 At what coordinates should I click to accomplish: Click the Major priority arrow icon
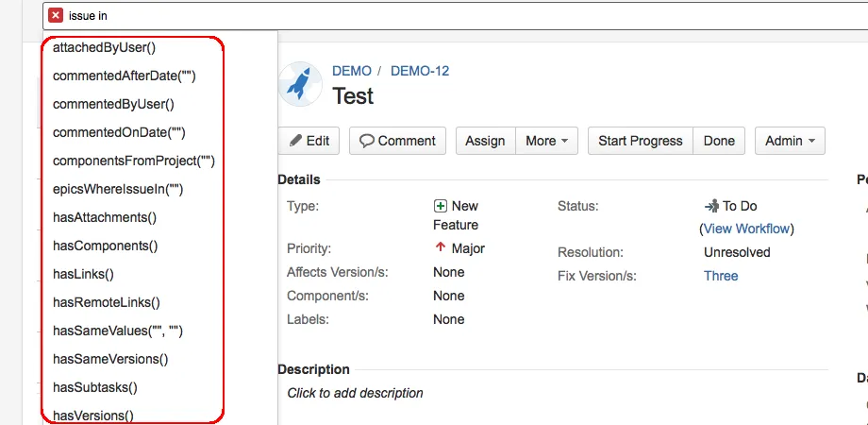point(440,247)
